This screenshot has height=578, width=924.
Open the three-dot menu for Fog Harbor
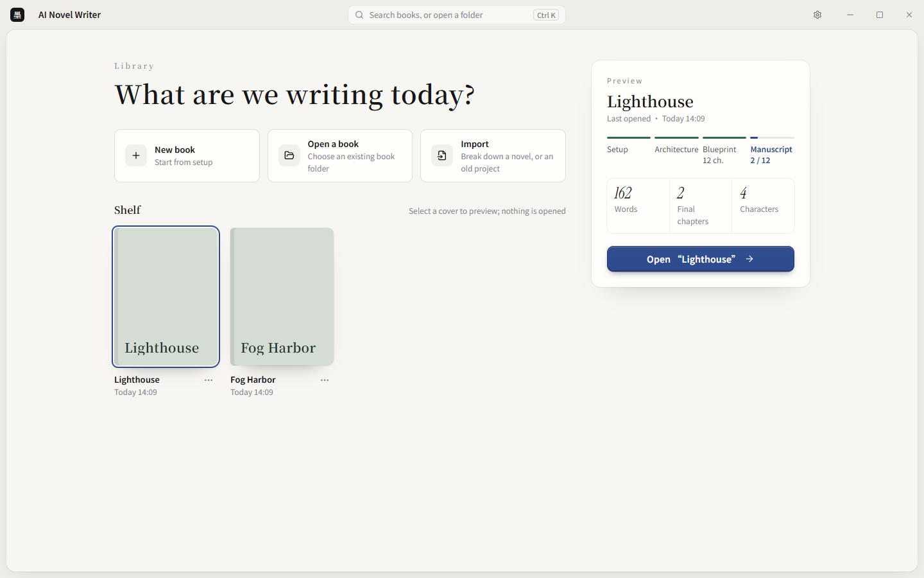(x=325, y=380)
